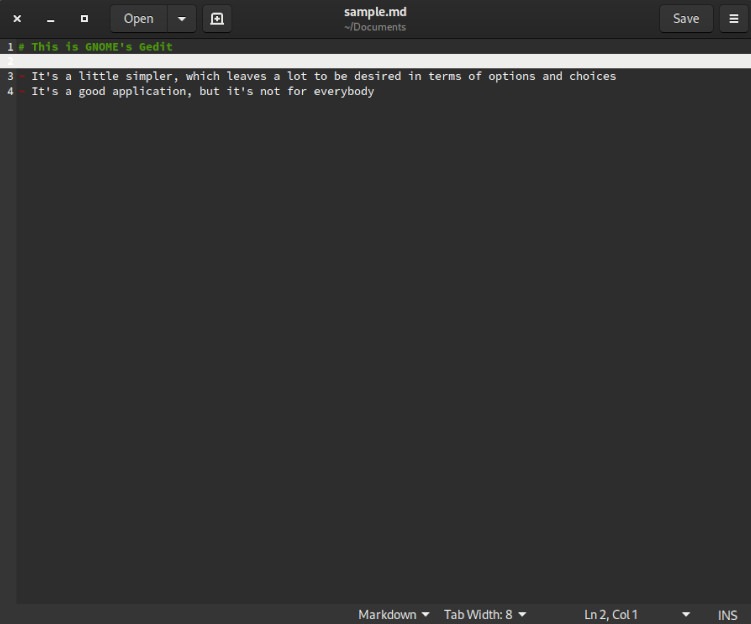Viewport: 751px width, 624px height.
Task: Click the Open button
Action: click(x=138, y=18)
